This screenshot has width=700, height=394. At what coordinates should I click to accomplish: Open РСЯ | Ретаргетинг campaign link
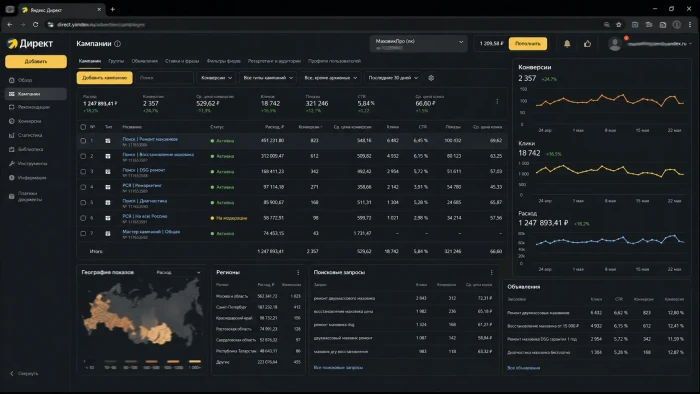coord(142,185)
